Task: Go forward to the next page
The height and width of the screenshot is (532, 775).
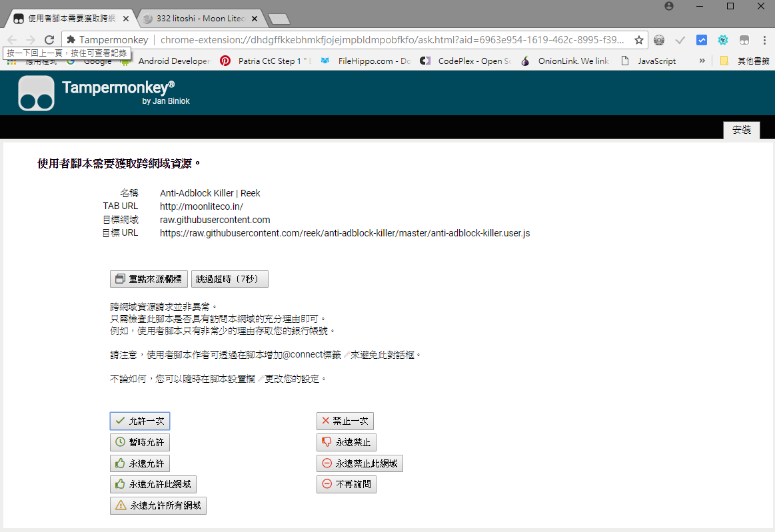Action: pos(31,40)
